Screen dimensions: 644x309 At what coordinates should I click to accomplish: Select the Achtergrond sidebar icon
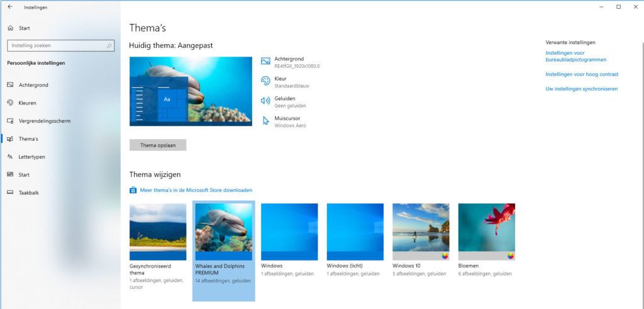click(10, 85)
